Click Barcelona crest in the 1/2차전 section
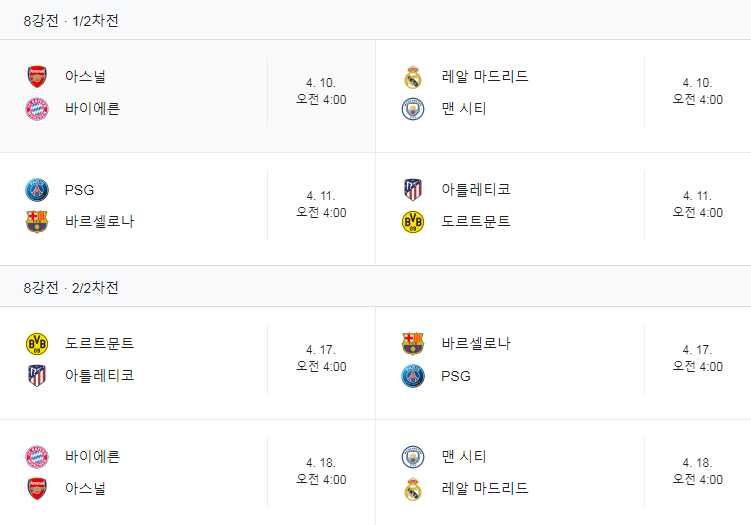 point(37,222)
